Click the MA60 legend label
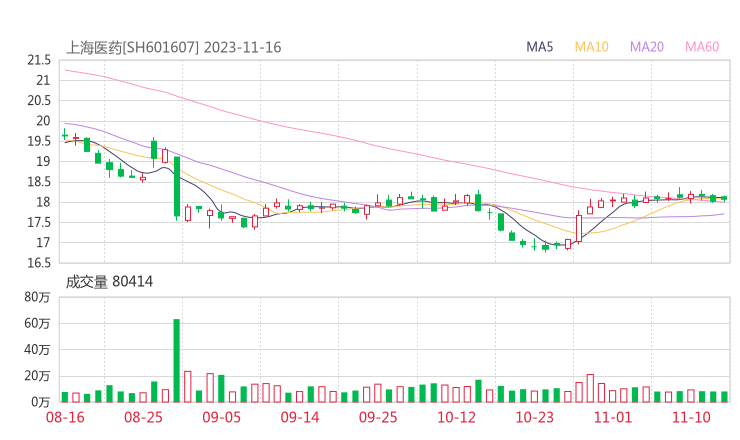 (702, 47)
